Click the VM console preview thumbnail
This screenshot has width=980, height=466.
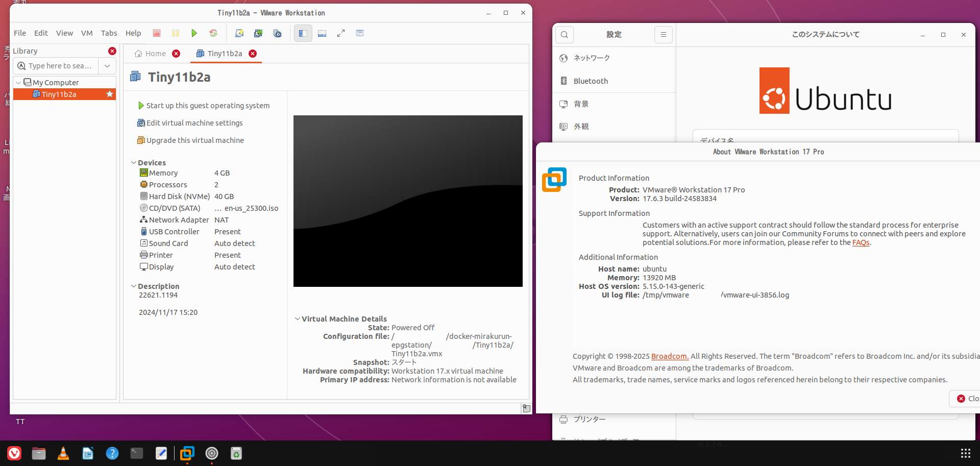(408, 201)
